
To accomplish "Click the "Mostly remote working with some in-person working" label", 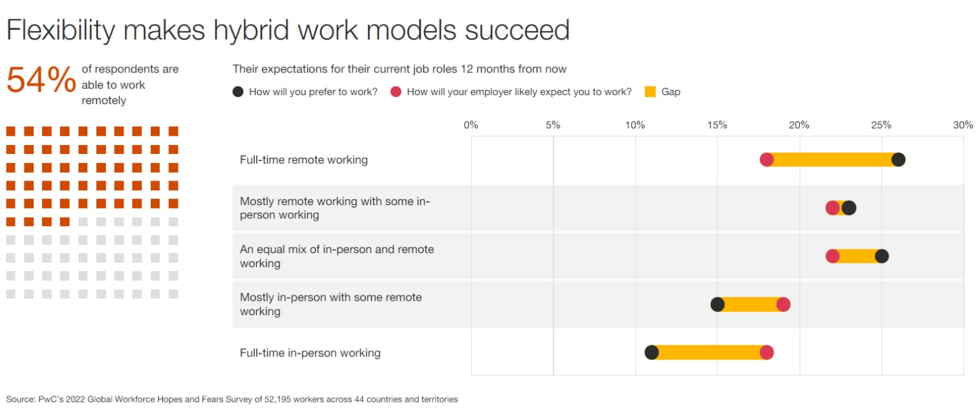I will pos(334,208).
